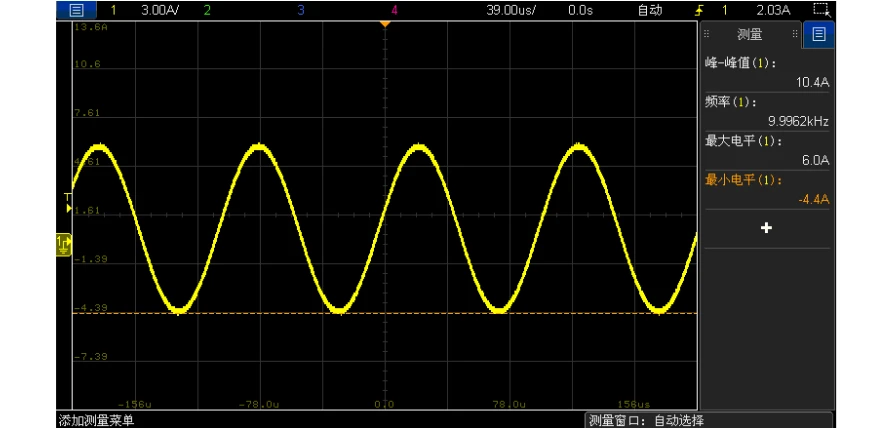The width and height of the screenshot is (880, 428).
Task: Enable channel 3 in the top bar
Action: point(301,10)
